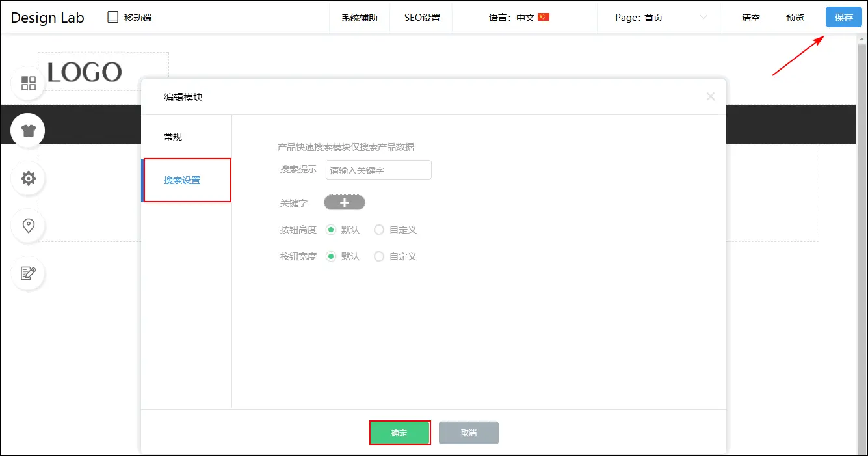Click the green 确定 button

(x=399, y=433)
